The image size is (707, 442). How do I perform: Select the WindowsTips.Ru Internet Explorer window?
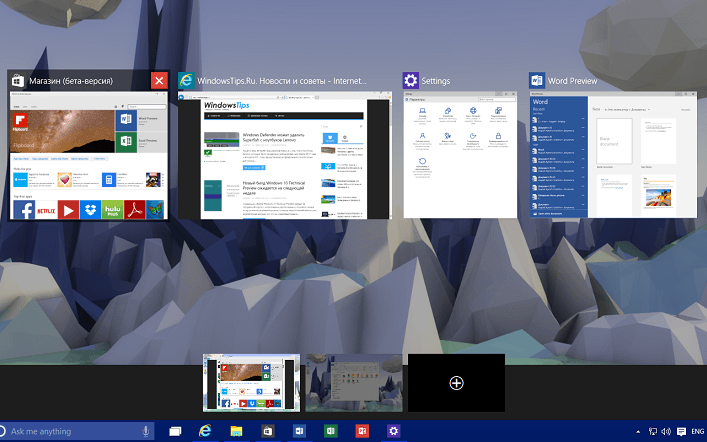click(284, 155)
